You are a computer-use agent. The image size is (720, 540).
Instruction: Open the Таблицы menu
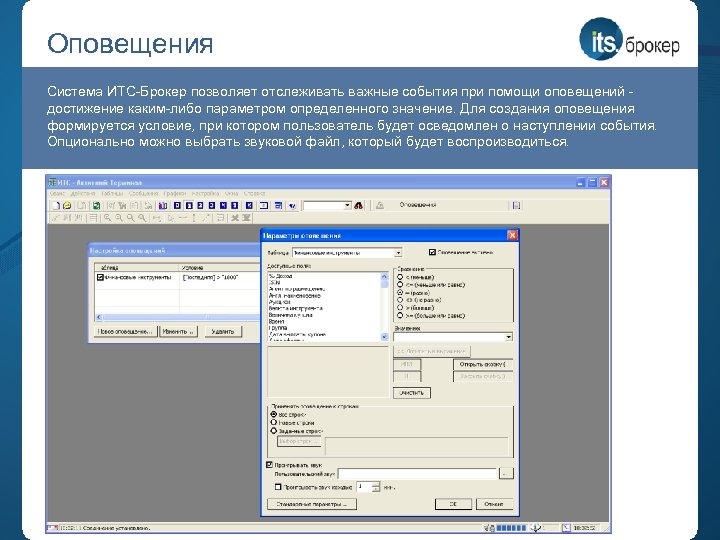pos(112,194)
